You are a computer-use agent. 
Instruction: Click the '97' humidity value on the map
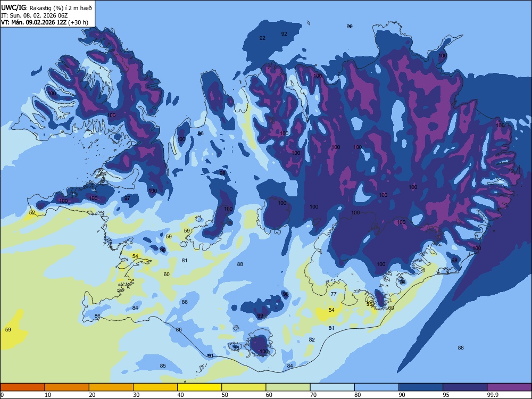tap(127, 198)
